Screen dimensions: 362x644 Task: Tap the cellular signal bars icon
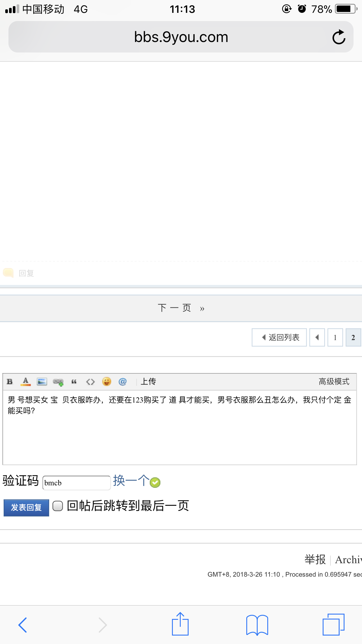[x=12, y=9]
